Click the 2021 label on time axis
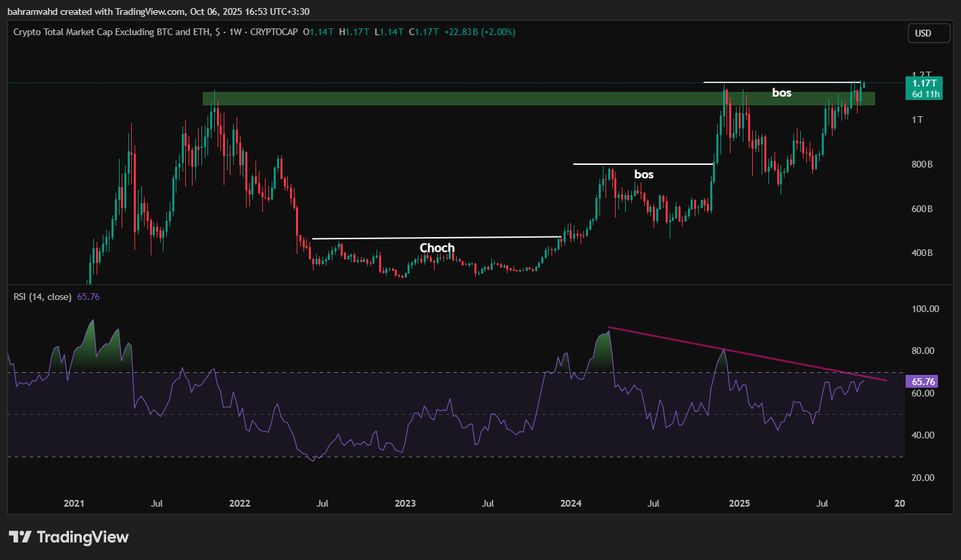This screenshot has width=961, height=560. [74, 503]
